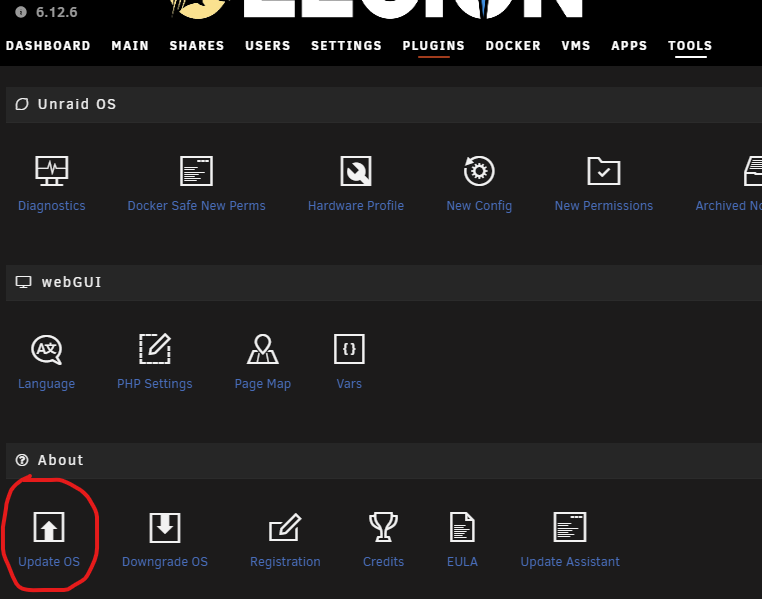
Task: Click the Archived Notifications tray icon
Action: (x=753, y=171)
